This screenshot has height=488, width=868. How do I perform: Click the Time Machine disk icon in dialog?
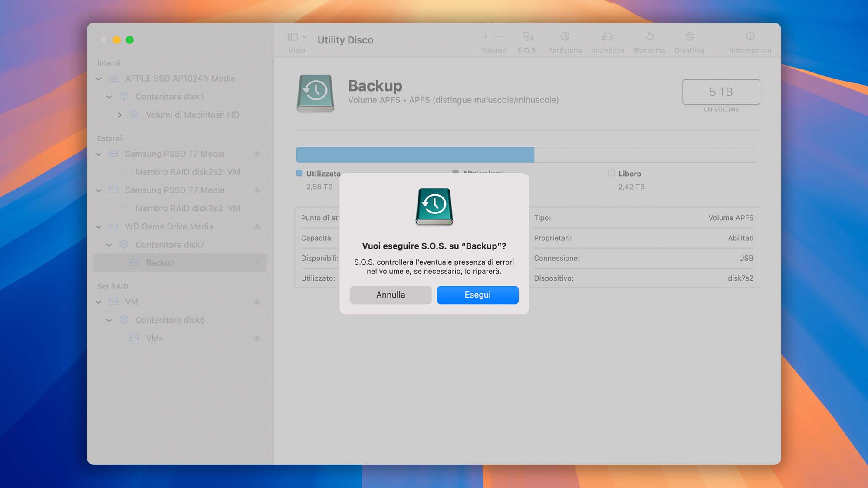pos(434,207)
